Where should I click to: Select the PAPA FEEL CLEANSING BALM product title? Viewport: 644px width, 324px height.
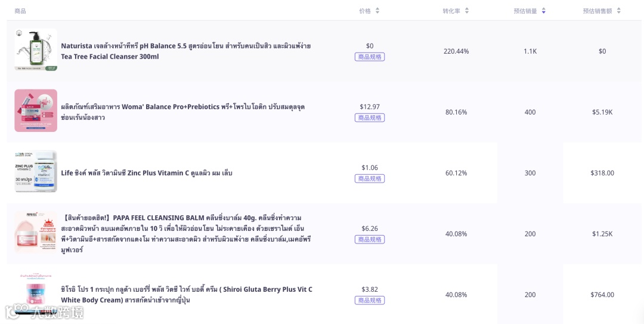(187, 234)
